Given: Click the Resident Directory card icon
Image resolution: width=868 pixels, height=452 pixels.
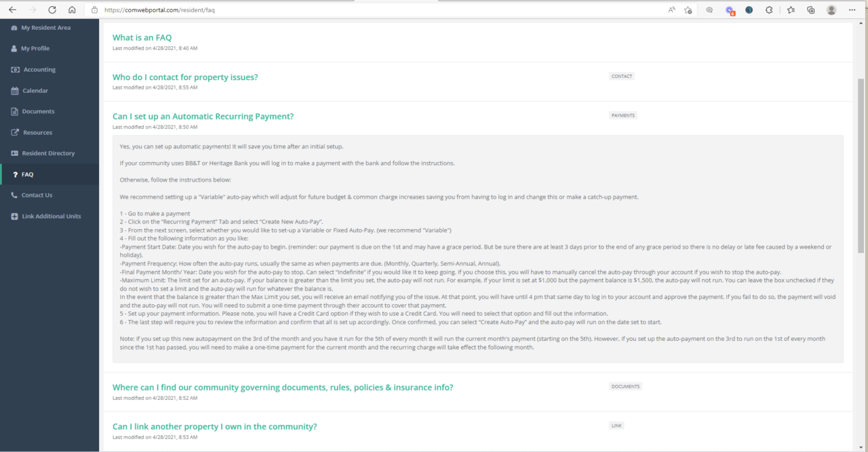Looking at the screenshot, I should [15, 153].
